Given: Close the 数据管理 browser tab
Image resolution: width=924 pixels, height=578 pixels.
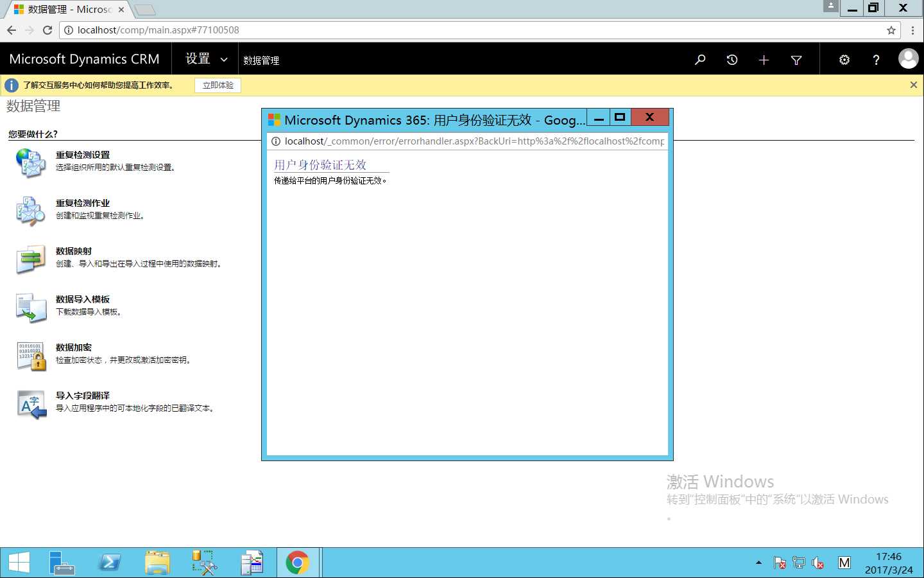Looking at the screenshot, I should [x=121, y=10].
